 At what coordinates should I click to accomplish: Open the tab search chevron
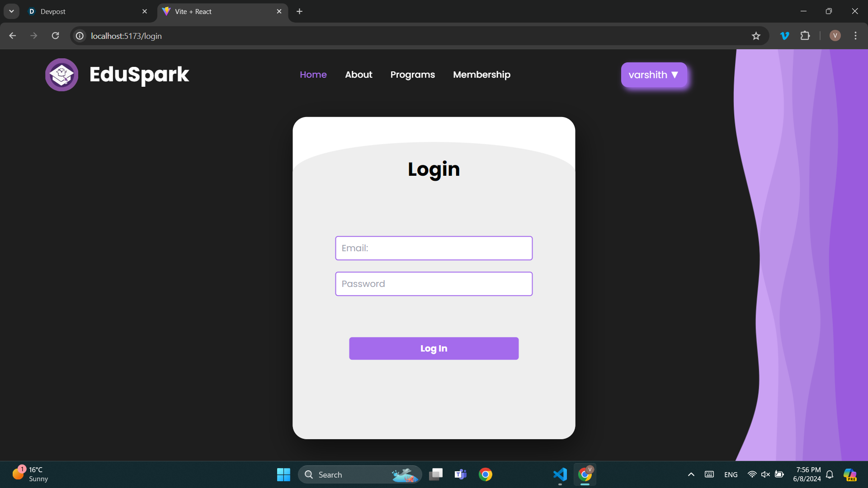(11, 11)
